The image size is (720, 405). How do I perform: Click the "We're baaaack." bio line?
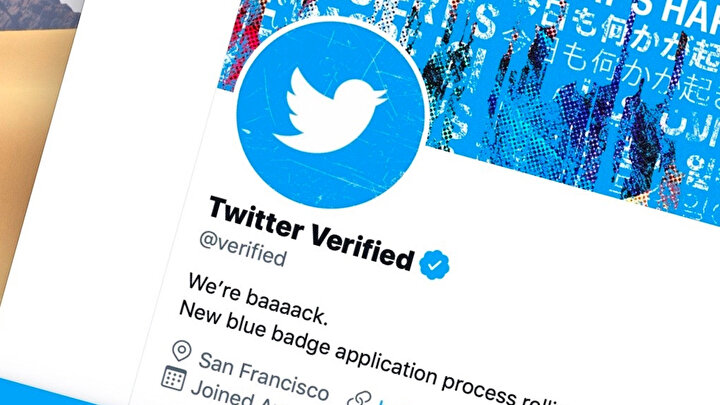[258, 299]
